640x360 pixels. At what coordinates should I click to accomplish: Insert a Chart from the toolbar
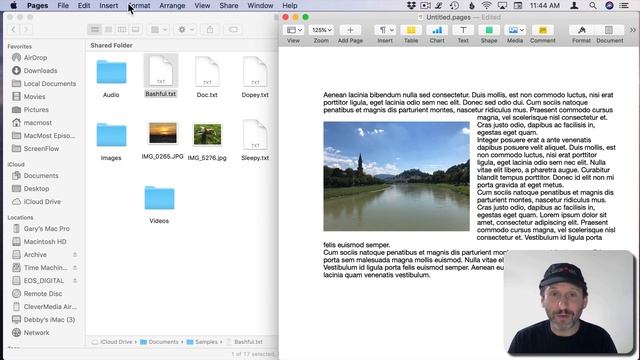click(437, 30)
